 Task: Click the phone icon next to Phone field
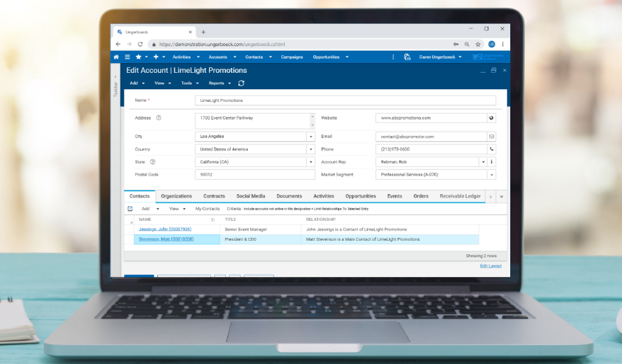pyautogui.click(x=491, y=149)
